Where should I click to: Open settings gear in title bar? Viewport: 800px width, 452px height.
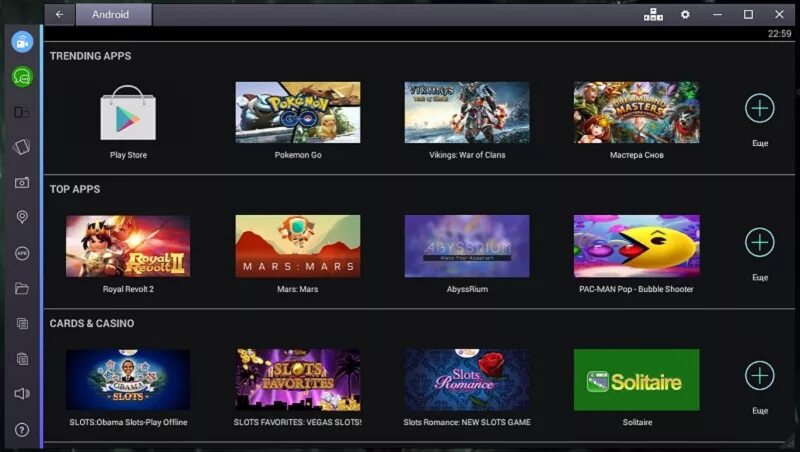685,15
